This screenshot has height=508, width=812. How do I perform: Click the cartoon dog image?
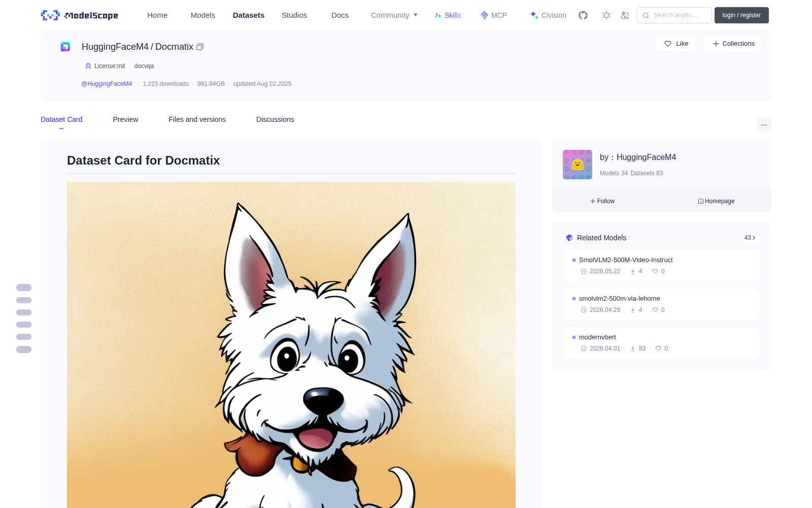click(x=291, y=345)
